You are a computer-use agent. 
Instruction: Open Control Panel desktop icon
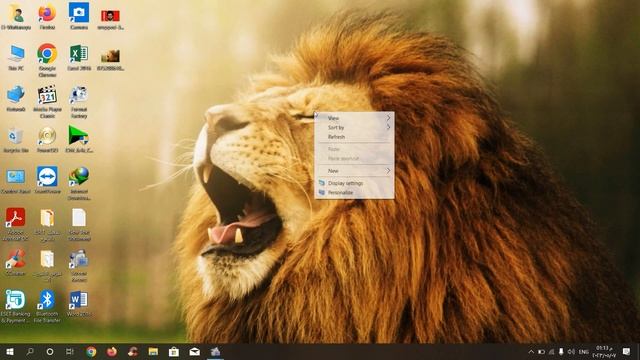pos(16,180)
